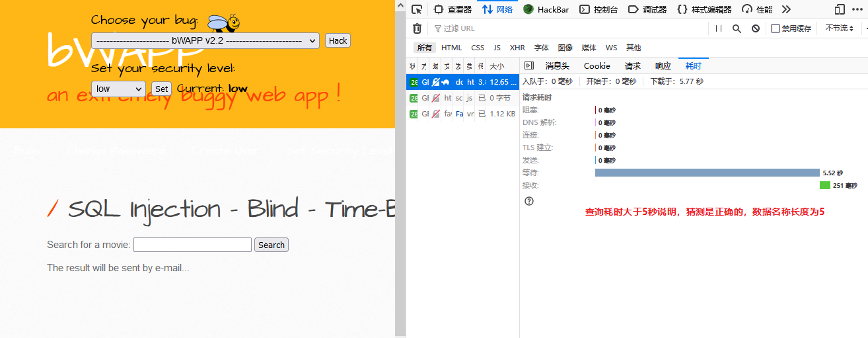Filter requests by HTML
Viewport: 868px width, 338px height.
coord(452,48)
